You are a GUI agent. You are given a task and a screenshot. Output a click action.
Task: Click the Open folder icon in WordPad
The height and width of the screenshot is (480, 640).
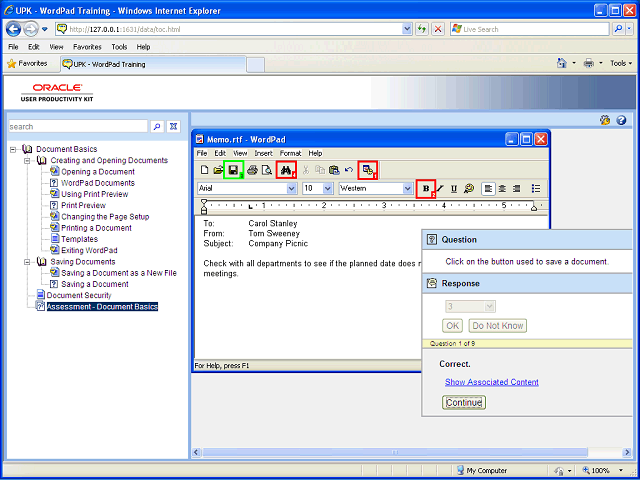(218, 170)
